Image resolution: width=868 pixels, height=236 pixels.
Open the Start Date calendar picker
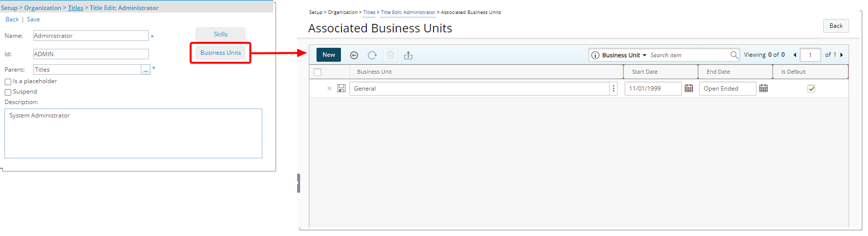tap(689, 88)
